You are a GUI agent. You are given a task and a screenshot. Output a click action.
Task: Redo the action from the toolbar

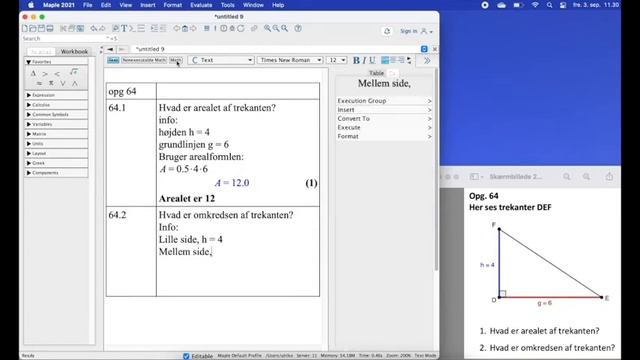tap(102, 29)
